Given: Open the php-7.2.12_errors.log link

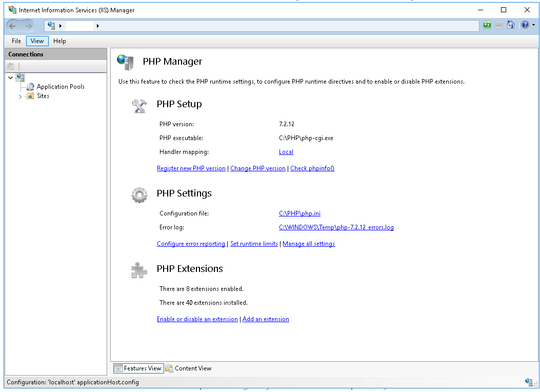Looking at the screenshot, I should (x=336, y=227).
